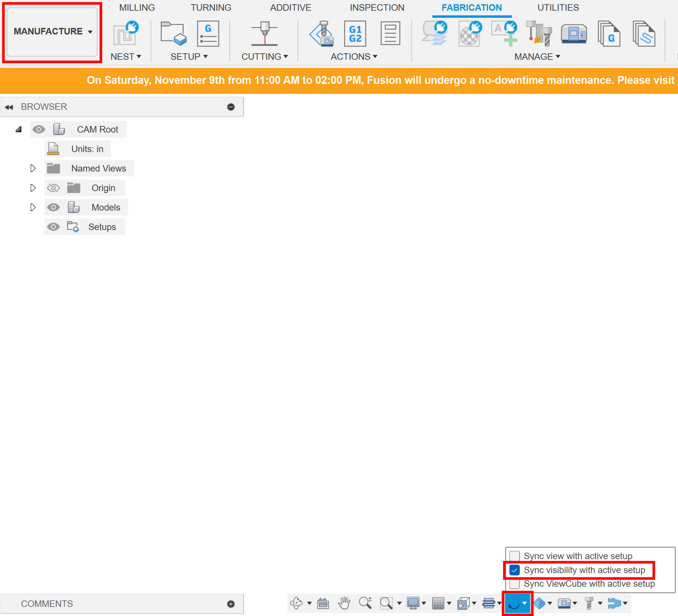Viewport: 678px width, 616px height.
Task: Enable Sync view with active setup
Action: [514, 556]
